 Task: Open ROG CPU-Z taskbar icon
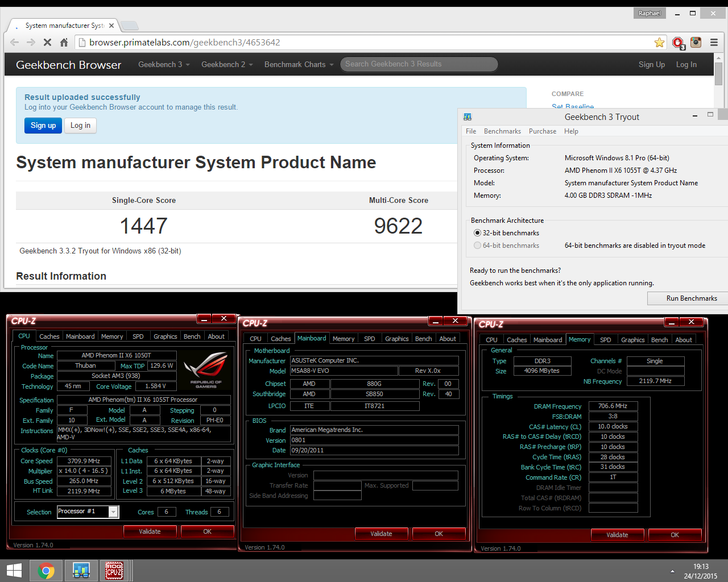point(115,571)
